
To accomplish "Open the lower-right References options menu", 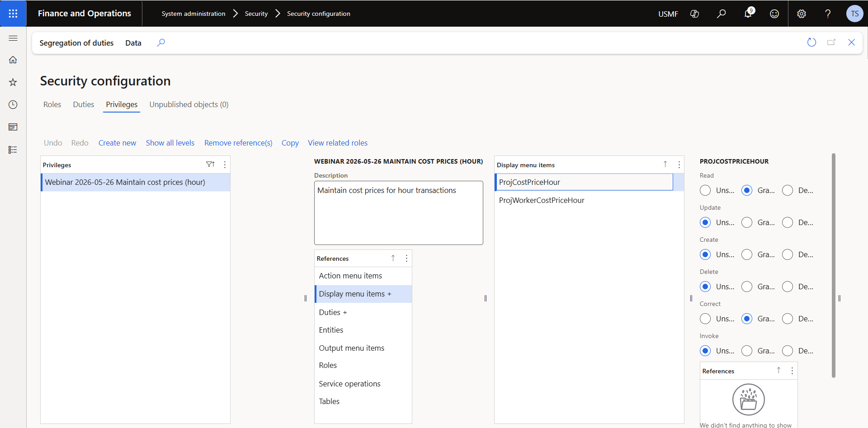I will tap(792, 371).
